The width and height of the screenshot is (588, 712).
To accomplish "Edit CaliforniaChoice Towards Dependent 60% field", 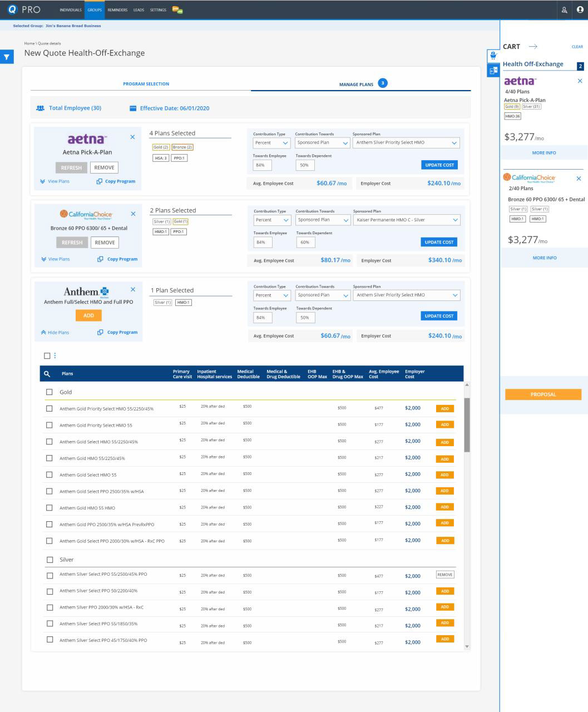I will (305, 242).
